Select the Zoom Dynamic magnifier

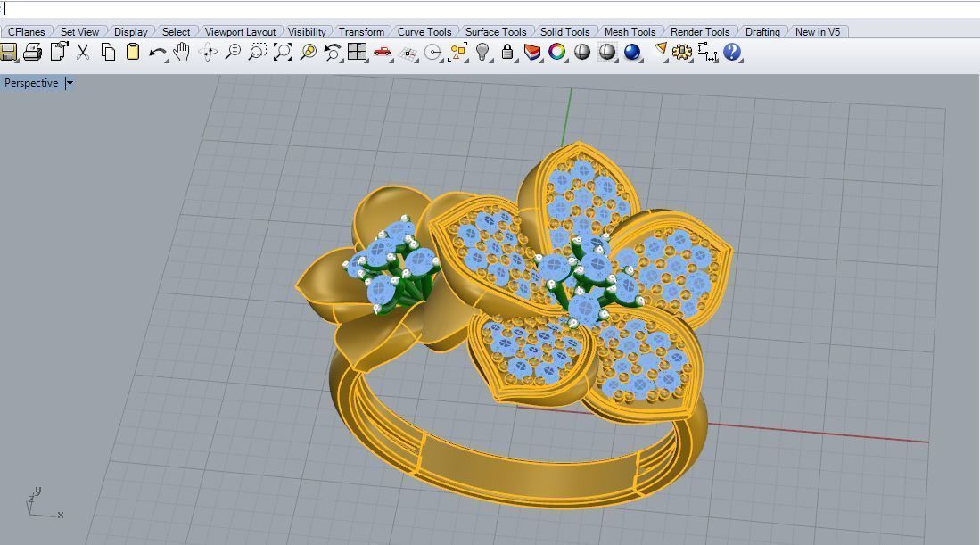[x=233, y=52]
